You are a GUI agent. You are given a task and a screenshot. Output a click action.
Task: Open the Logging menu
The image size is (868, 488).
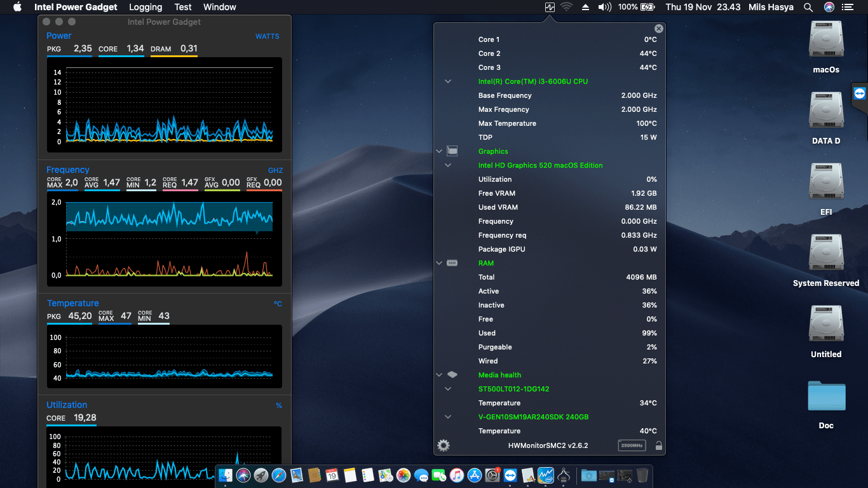click(145, 7)
